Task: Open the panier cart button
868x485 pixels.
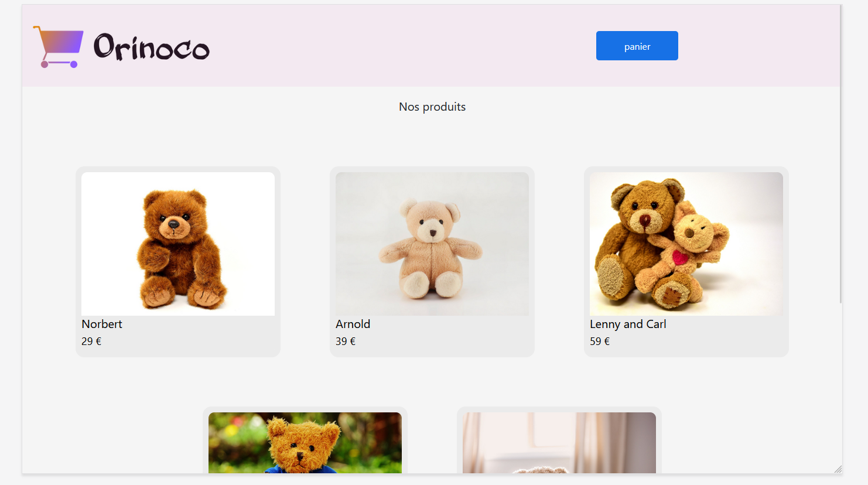Action: pos(637,46)
